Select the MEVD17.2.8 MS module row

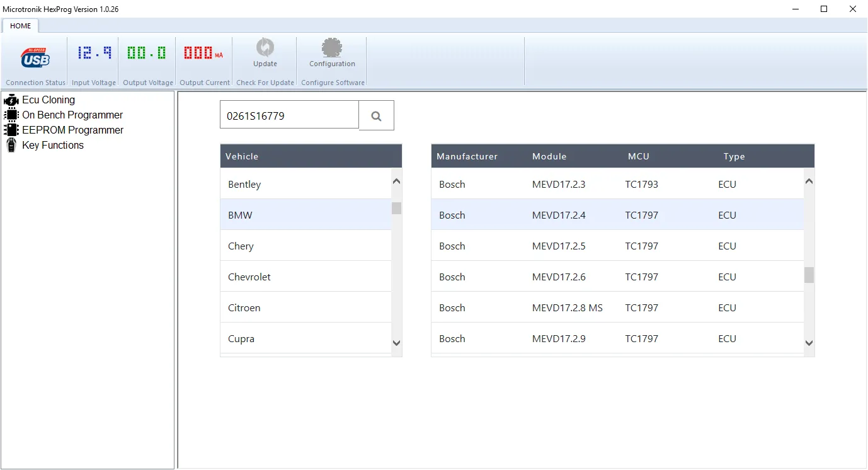point(618,307)
